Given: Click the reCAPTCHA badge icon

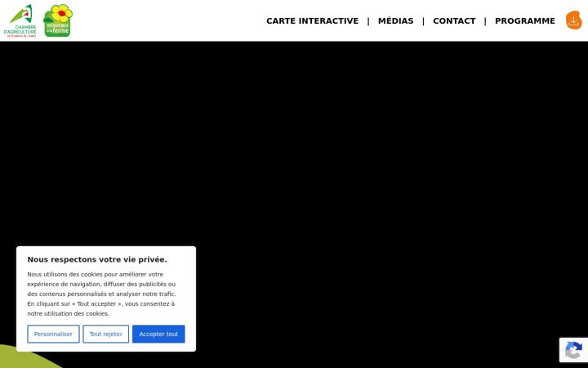Looking at the screenshot, I should pyautogui.click(x=573, y=350).
